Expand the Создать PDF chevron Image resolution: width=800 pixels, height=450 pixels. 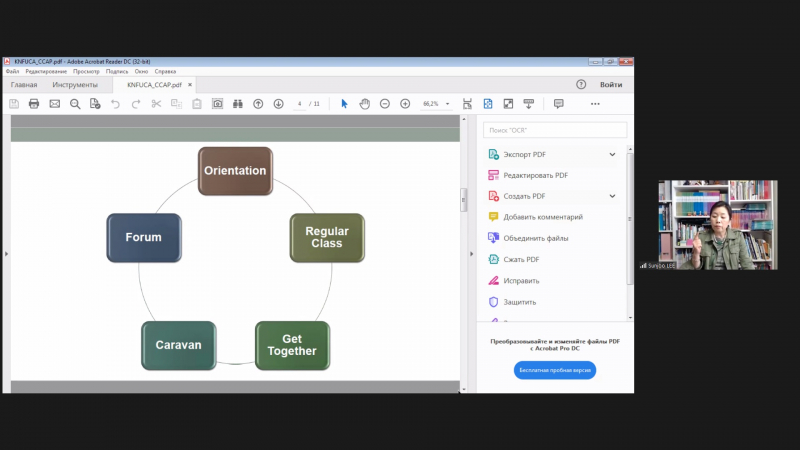click(x=612, y=196)
